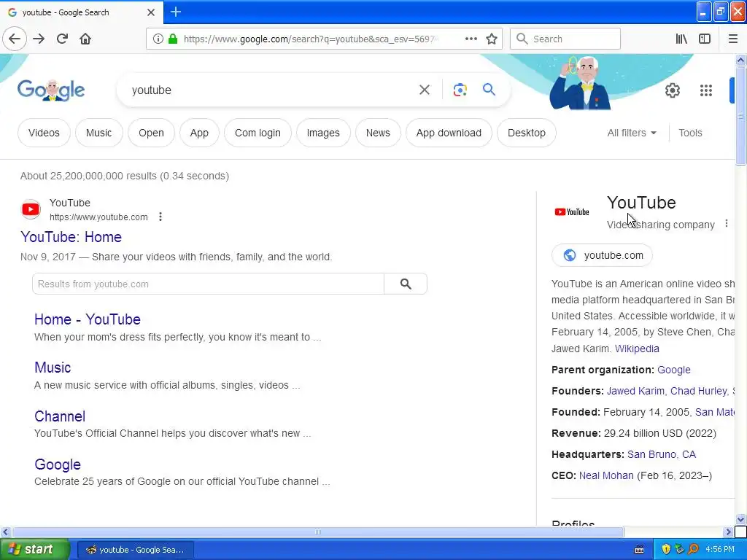747x560 pixels.
Task: Select the Com login filter chip
Action: [258, 133]
